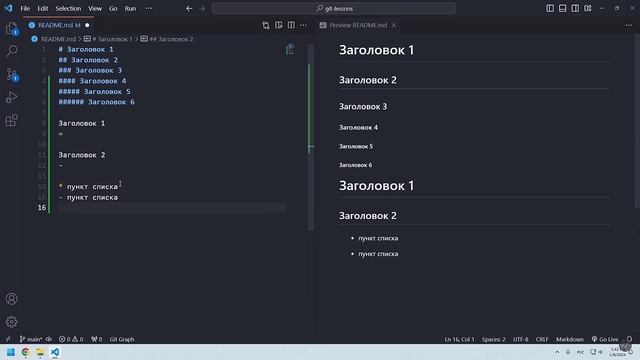This screenshot has height=360, width=640.
Task: Open the Go menu
Action: 113,8
